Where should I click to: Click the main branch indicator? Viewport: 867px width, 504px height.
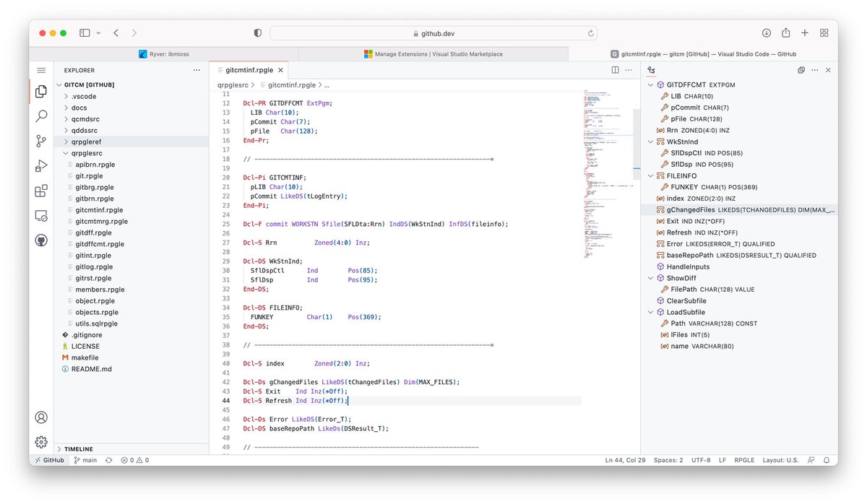click(85, 459)
